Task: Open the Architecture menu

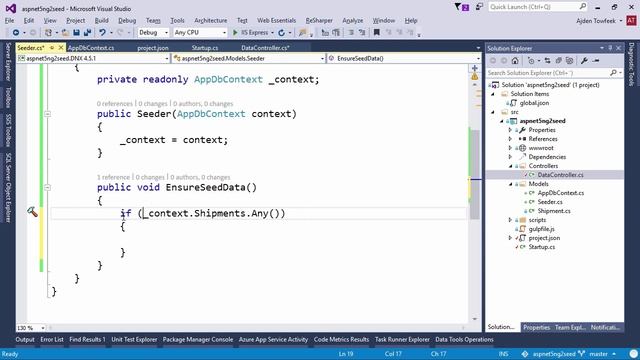Action: tap(211, 20)
